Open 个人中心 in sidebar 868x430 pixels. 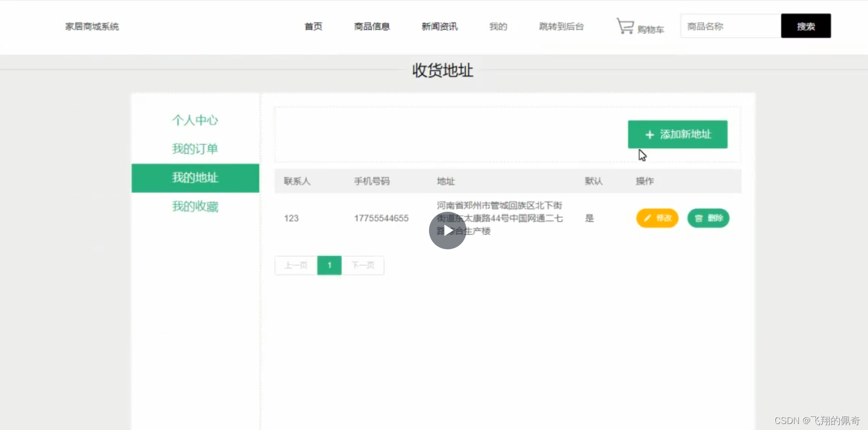[x=195, y=120]
